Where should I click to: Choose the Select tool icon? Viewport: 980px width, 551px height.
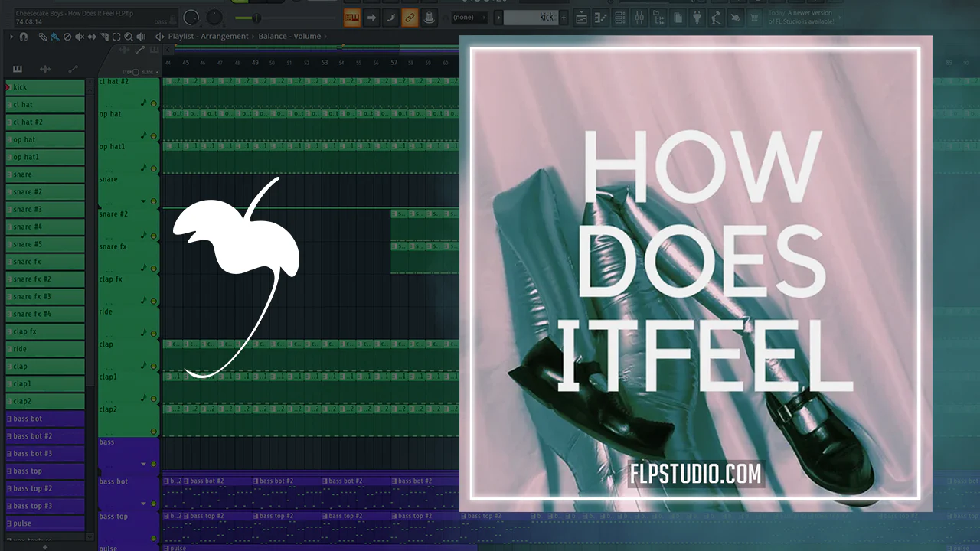coord(116,36)
